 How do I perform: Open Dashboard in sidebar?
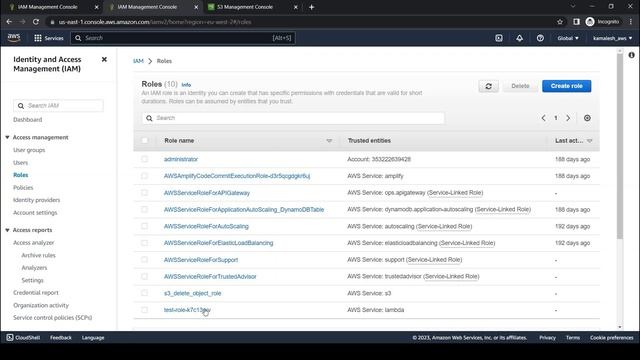(27, 120)
